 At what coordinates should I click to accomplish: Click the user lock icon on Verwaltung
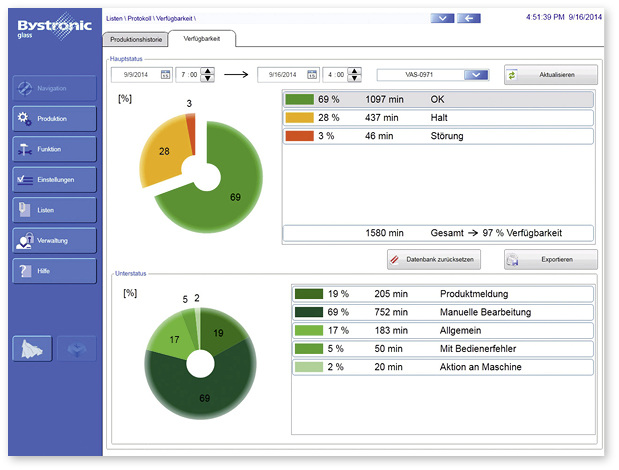tap(25, 241)
